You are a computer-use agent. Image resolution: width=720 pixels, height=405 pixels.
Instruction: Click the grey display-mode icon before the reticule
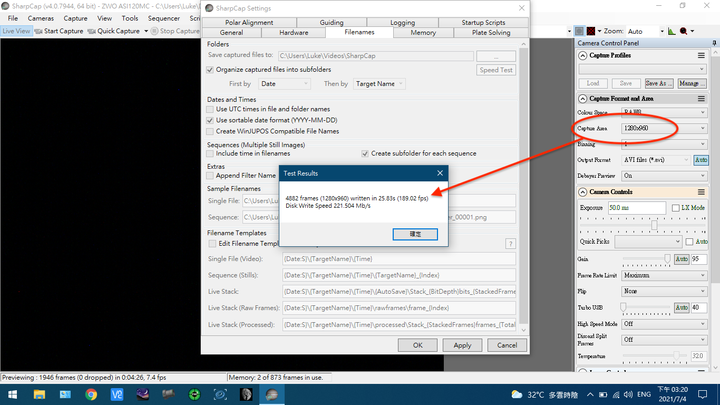point(579,31)
